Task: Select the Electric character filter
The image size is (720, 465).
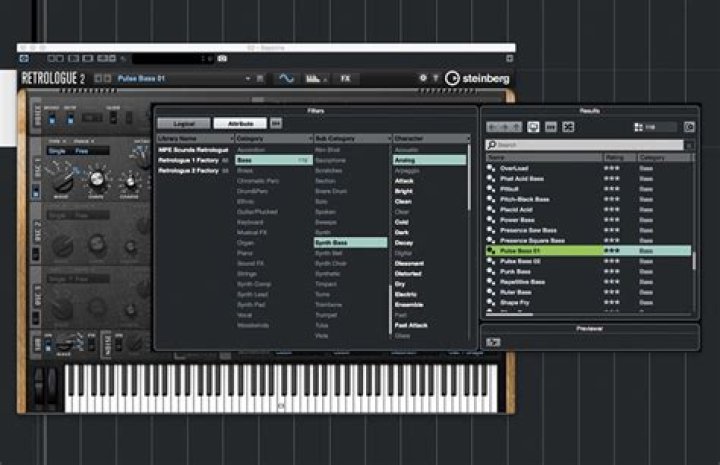Action: click(405, 294)
